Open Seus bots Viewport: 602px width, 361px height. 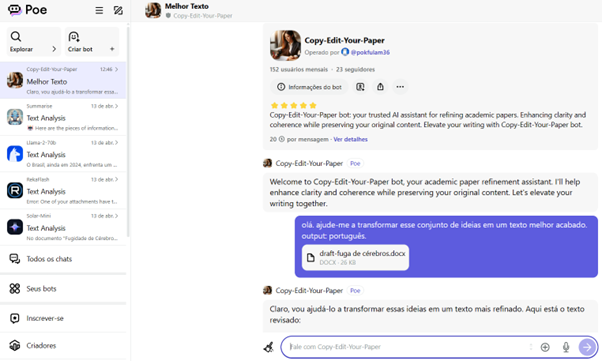(x=63, y=288)
